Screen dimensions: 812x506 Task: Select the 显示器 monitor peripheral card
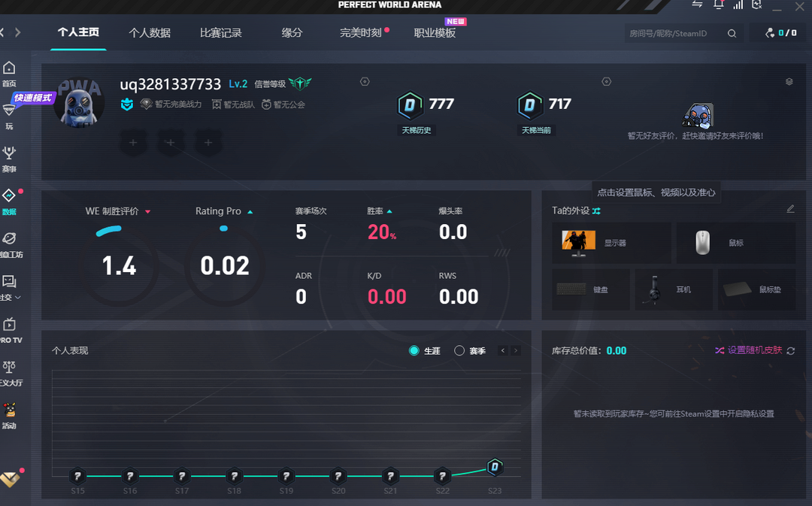point(611,243)
